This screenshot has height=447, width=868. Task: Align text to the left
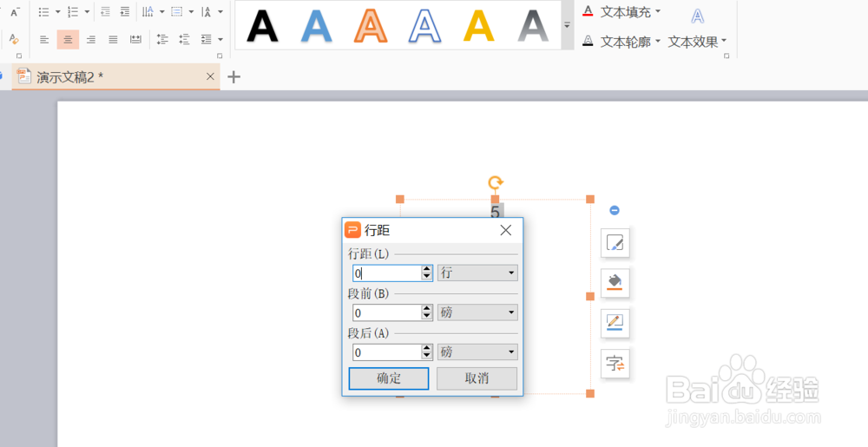(44, 39)
